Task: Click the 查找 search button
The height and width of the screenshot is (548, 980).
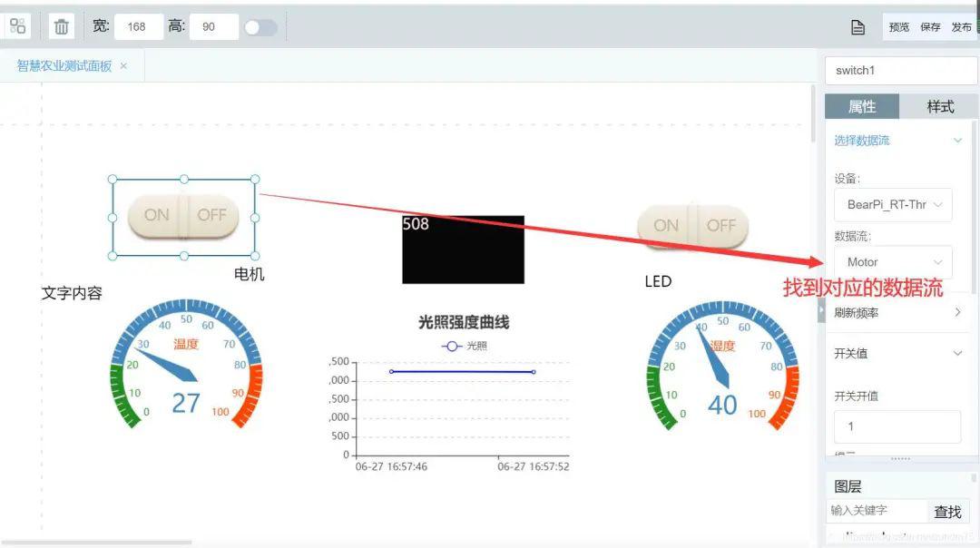Action: click(x=947, y=512)
